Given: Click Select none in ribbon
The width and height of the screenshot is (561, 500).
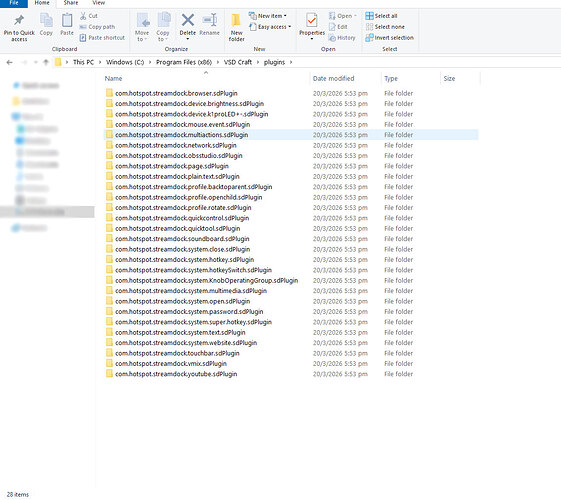Looking at the screenshot, I should (385, 27).
